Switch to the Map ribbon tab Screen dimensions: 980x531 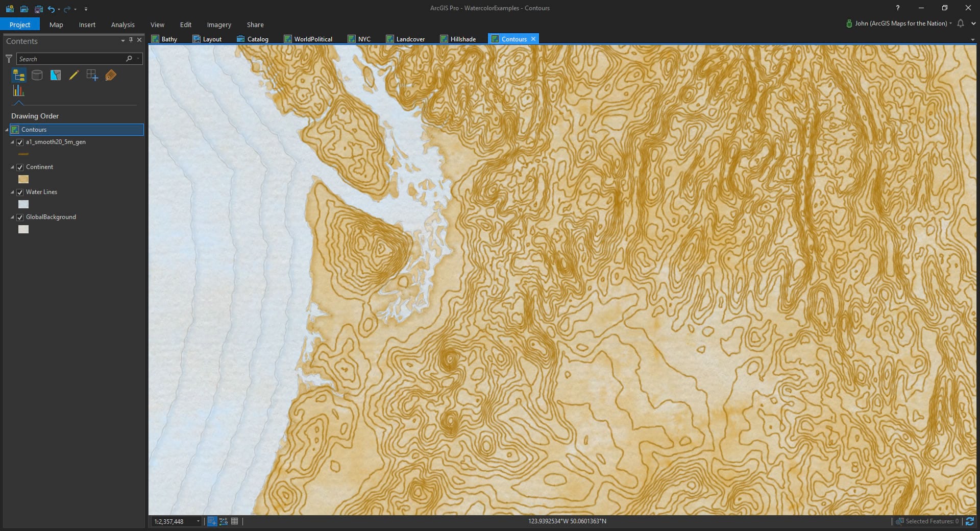(x=56, y=25)
